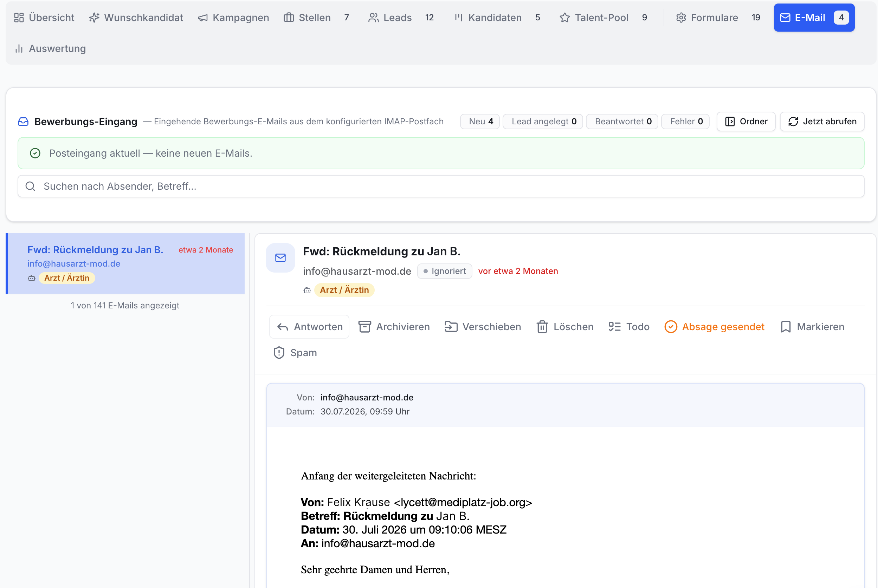The height and width of the screenshot is (588, 878).
Task: Mark the email as Spam
Action: [295, 353]
